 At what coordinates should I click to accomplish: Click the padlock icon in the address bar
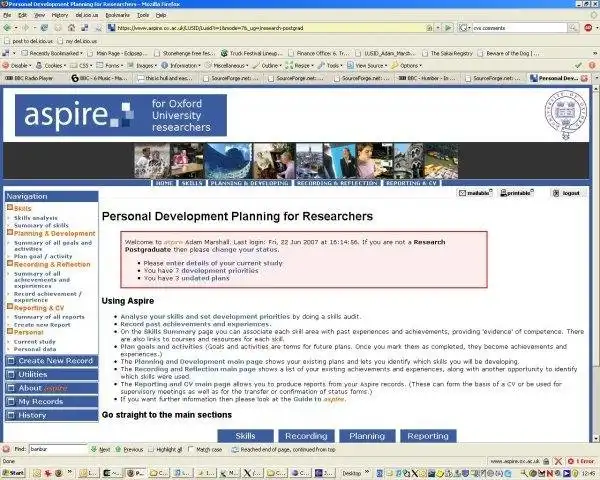point(429,28)
